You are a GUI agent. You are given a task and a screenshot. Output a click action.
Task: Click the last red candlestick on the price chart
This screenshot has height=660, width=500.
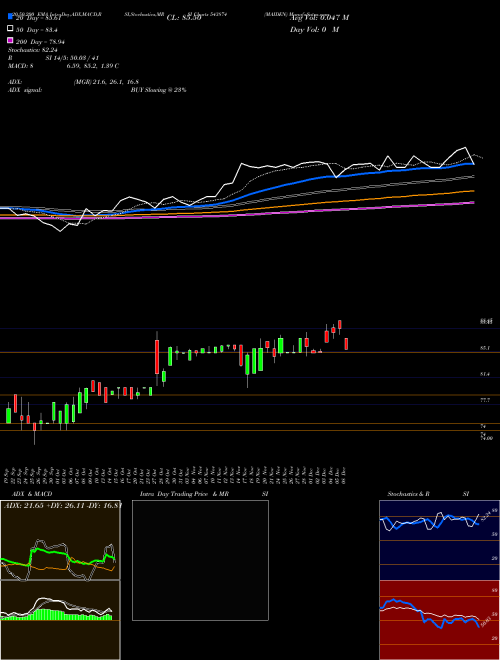click(346, 343)
